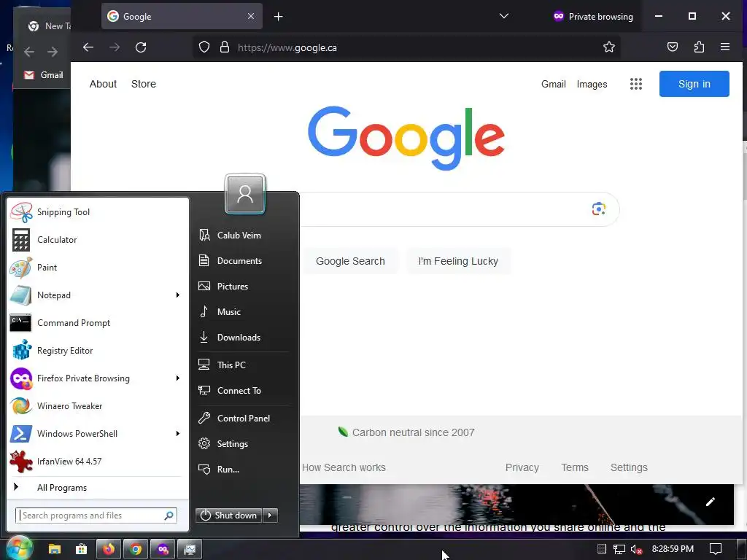Open a new Firefox tab
747x560 pixels.
278,17
